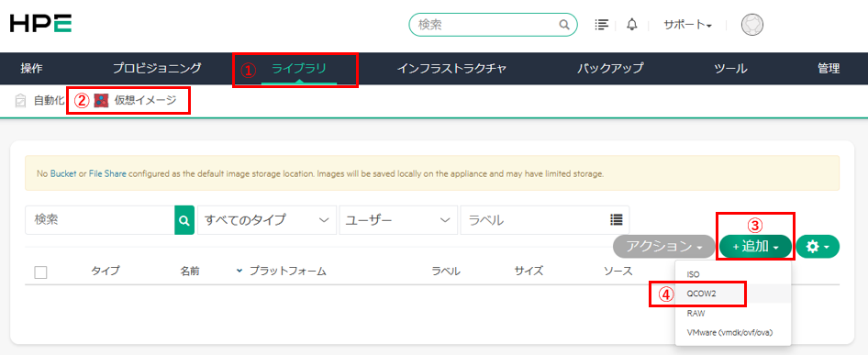The image size is (868, 355).
Task: Open the user avatar menu
Action: tap(751, 25)
